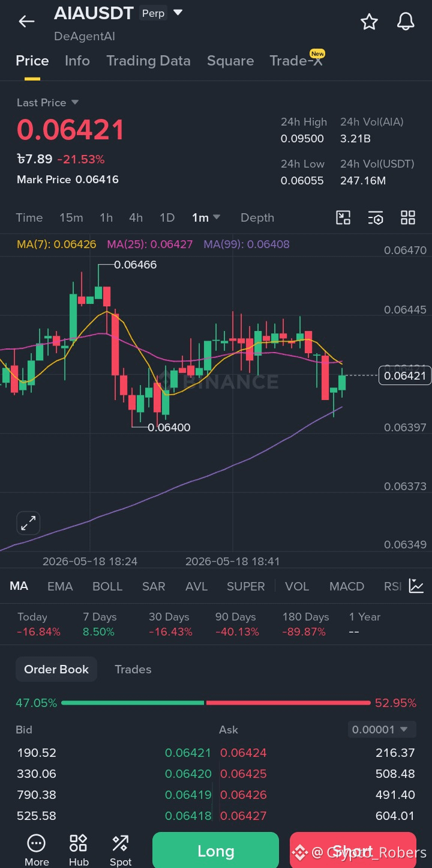This screenshot has width=432, height=868.
Task: Toggle the SAR indicator
Action: pos(154,586)
